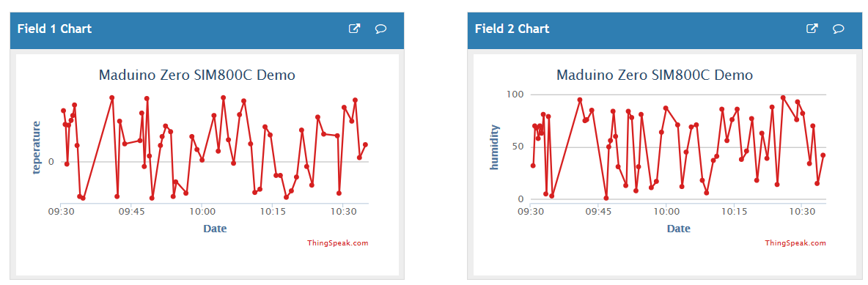The width and height of the screenshot is (868, 285).
Task: Click the Field 2 Chart header title
Action: [x=512, y=29]
